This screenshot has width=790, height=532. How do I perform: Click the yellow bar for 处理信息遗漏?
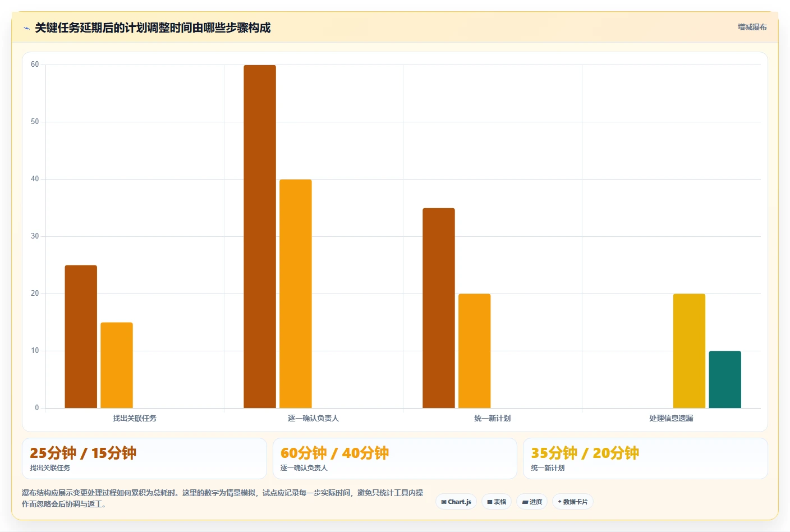[689, 351]
